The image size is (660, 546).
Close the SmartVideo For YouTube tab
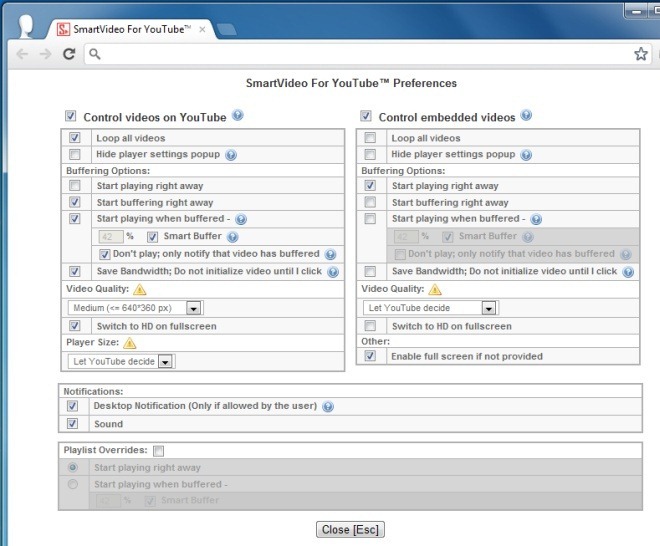tap(202, 29)
